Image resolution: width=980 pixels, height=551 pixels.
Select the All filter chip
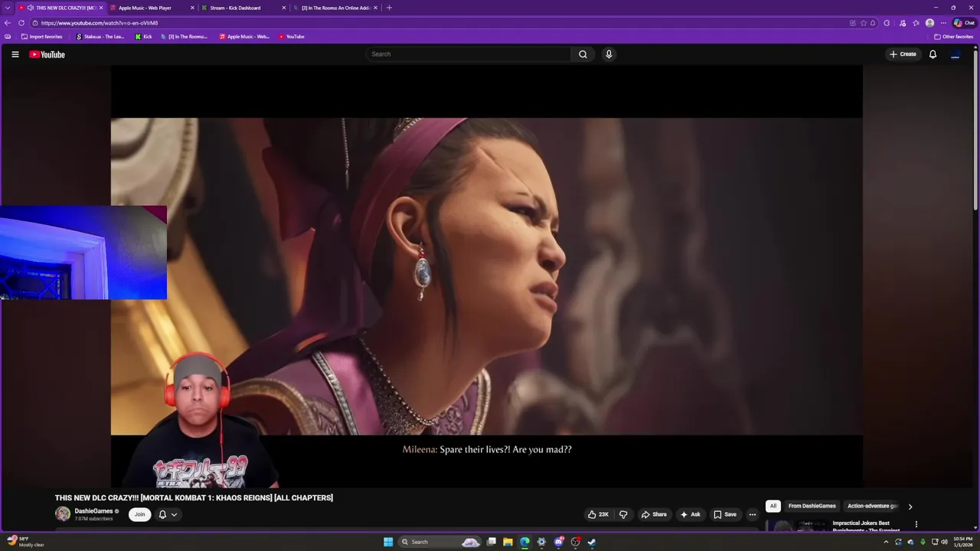tap(773, 506)
